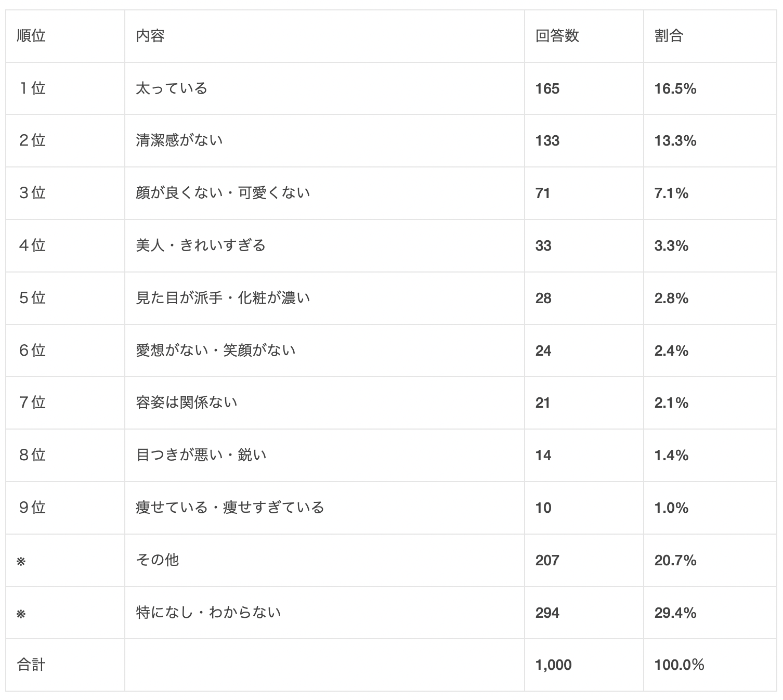Viewport: 783px width, 700px height.
Task: Select the 美人・きれいすぎる cell
Action: tap(201, 245)
